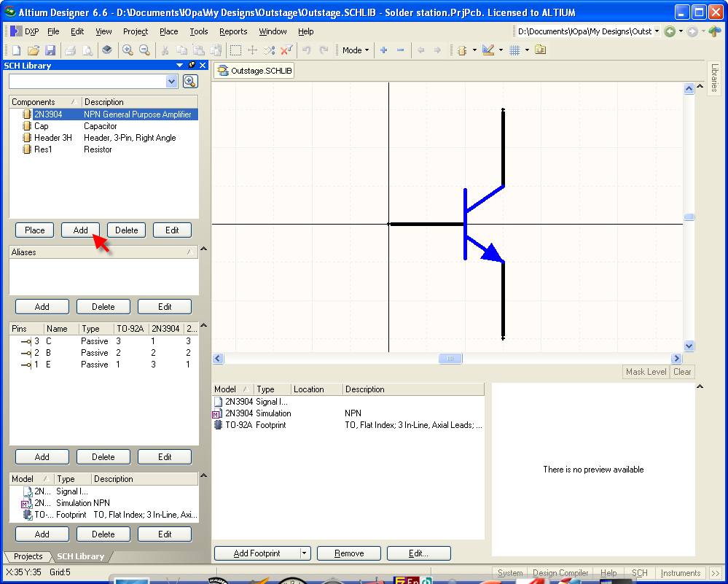Open a document with the folder icon
Screen dimensions: 728x584
pyautogui.click(x=34, y=50)
